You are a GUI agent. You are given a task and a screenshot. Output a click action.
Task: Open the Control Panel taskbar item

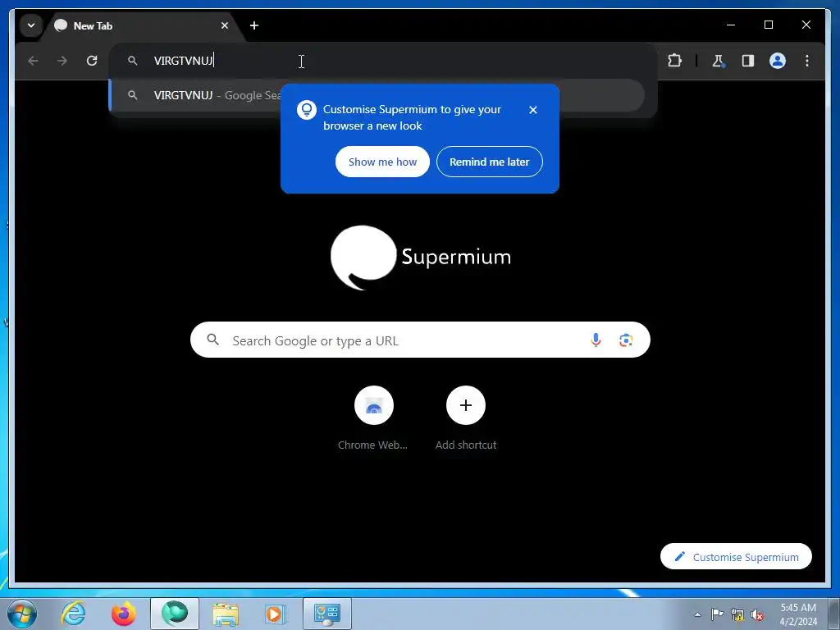(327, 614)
